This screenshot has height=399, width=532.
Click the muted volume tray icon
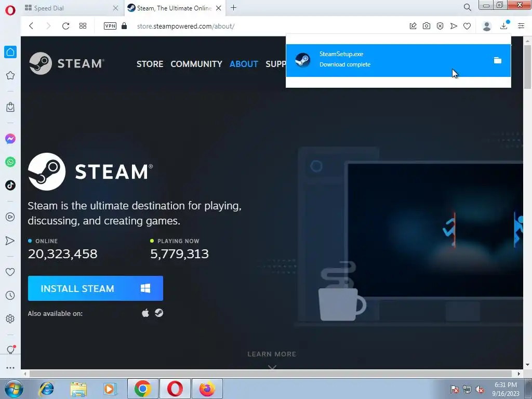click(x=480, y=389)
